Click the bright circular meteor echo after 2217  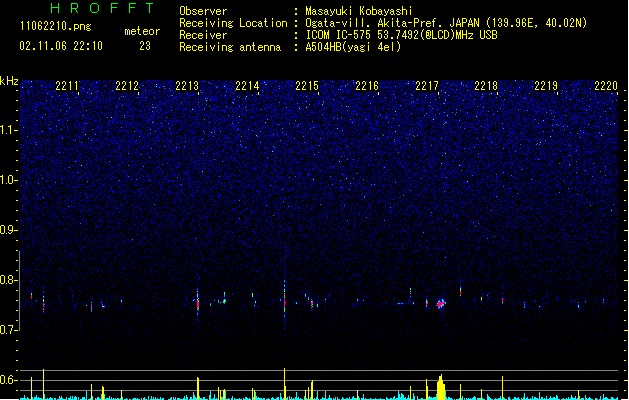pos(441,304)
